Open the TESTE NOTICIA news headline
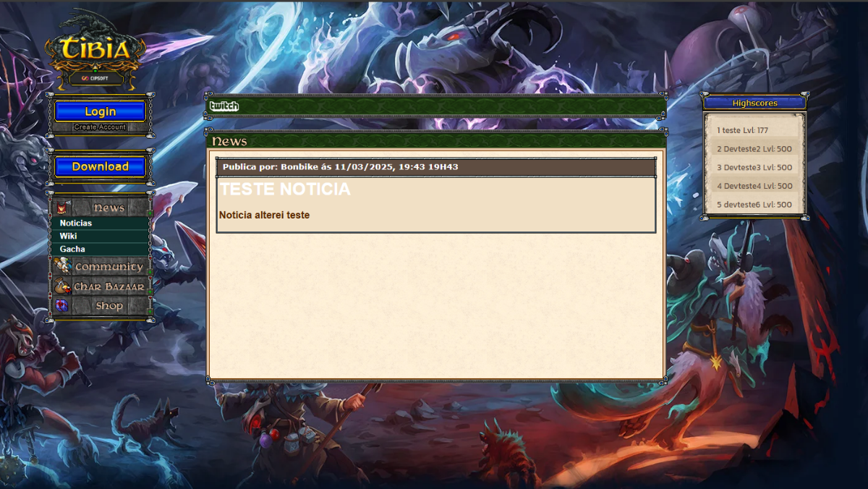Image resolution: width=868 pixels, height=489 pixels. point(285,190)
